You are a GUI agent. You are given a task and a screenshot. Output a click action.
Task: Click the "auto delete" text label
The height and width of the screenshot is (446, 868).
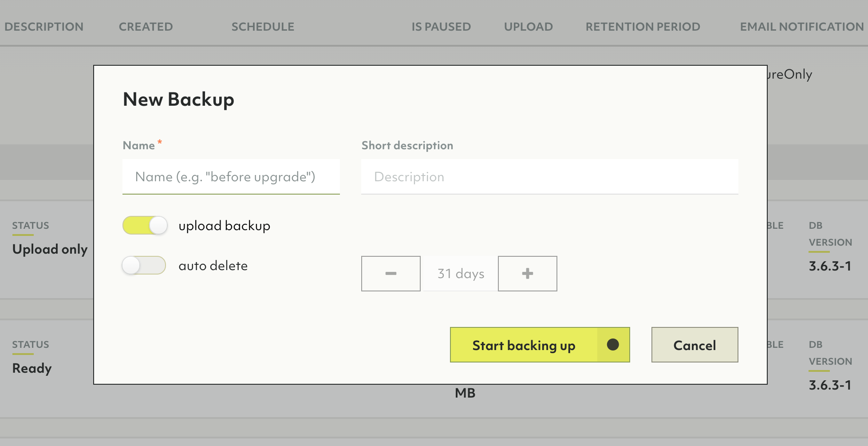click(213, 266)
